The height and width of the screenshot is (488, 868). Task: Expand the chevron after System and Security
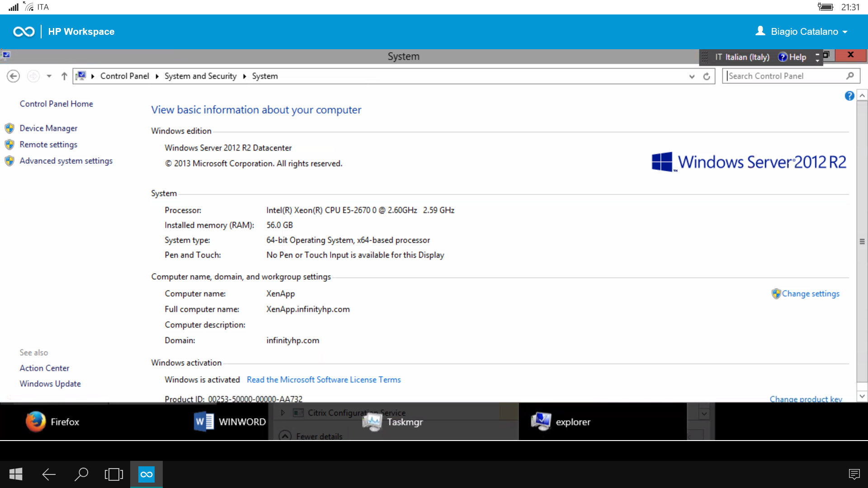coord(244,76)
